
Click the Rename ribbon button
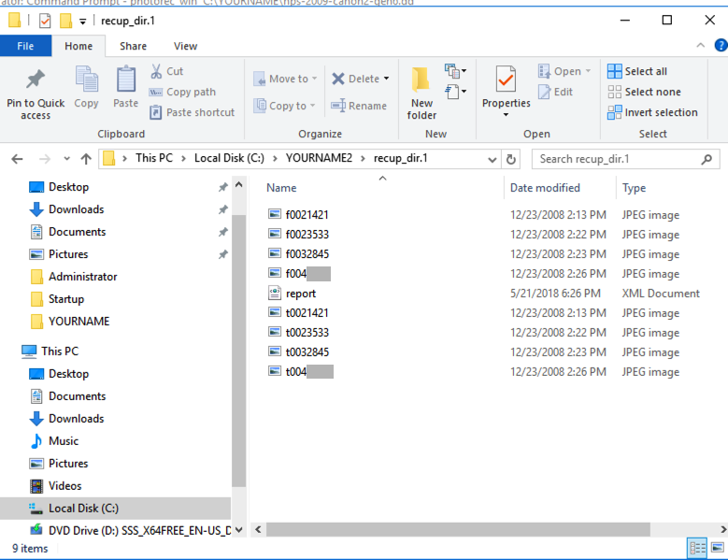coord(359,106)
